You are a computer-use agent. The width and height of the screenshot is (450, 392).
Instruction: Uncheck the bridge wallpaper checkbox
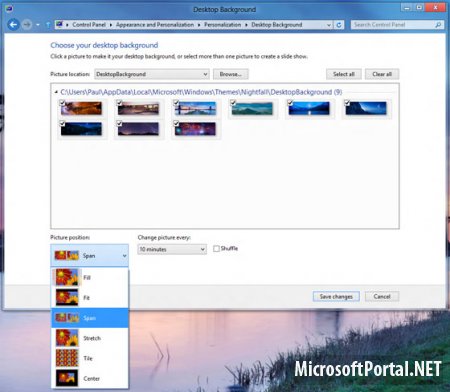tap(176, 103)
